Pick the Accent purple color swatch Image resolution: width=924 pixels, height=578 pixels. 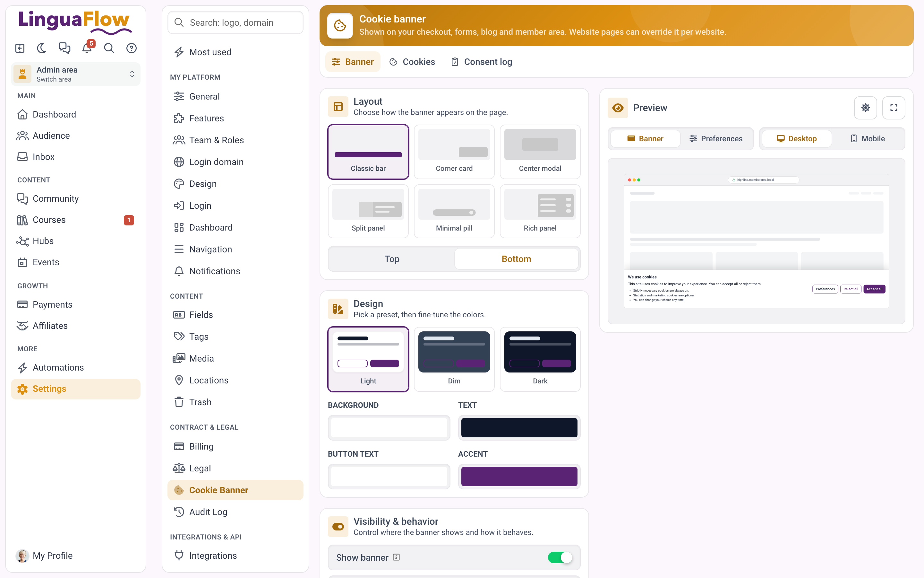[519, 476]
